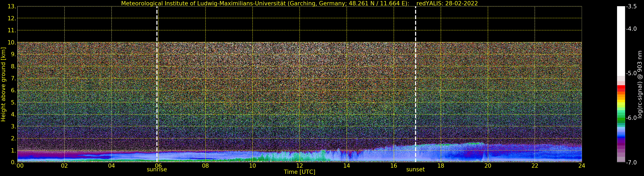Click the 'sunrise' label below axis

pyautogui.click(x=157, y=170)
